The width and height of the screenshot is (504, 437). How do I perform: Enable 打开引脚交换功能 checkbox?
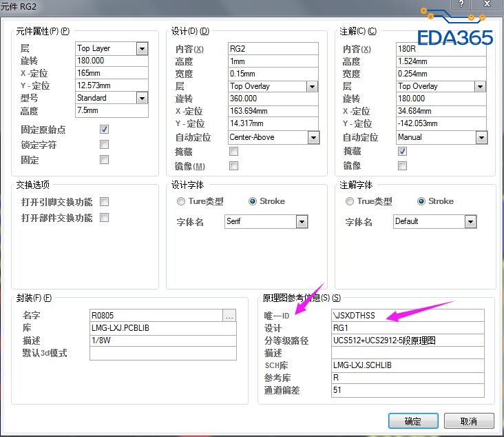pyautogui.click(x=104, y=202)
